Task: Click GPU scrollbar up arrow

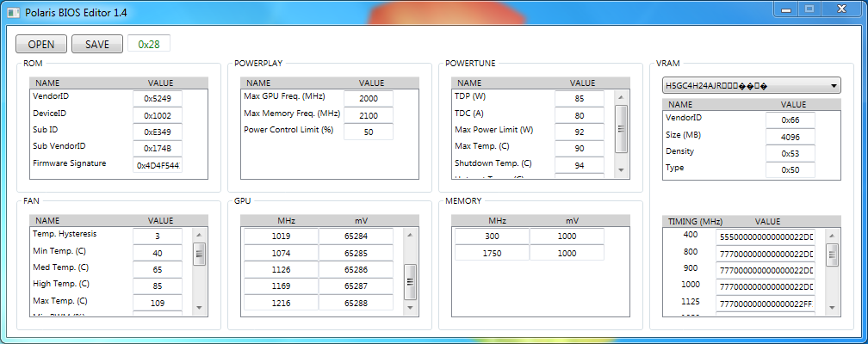Action: (410, 235)
